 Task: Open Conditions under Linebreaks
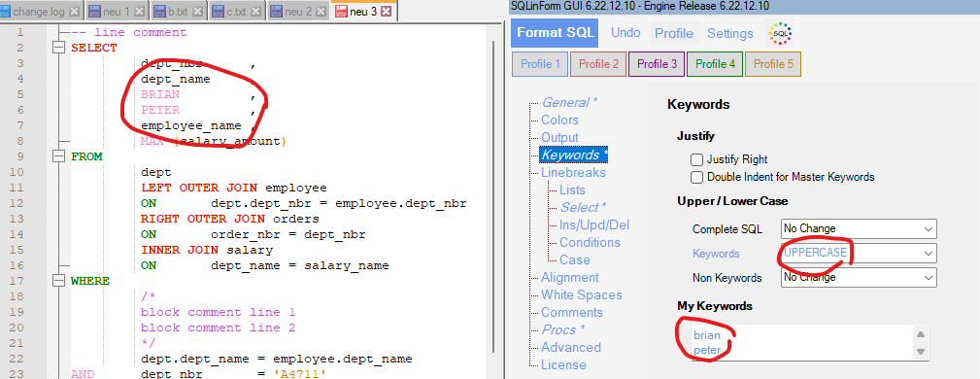tap(590, 243)
